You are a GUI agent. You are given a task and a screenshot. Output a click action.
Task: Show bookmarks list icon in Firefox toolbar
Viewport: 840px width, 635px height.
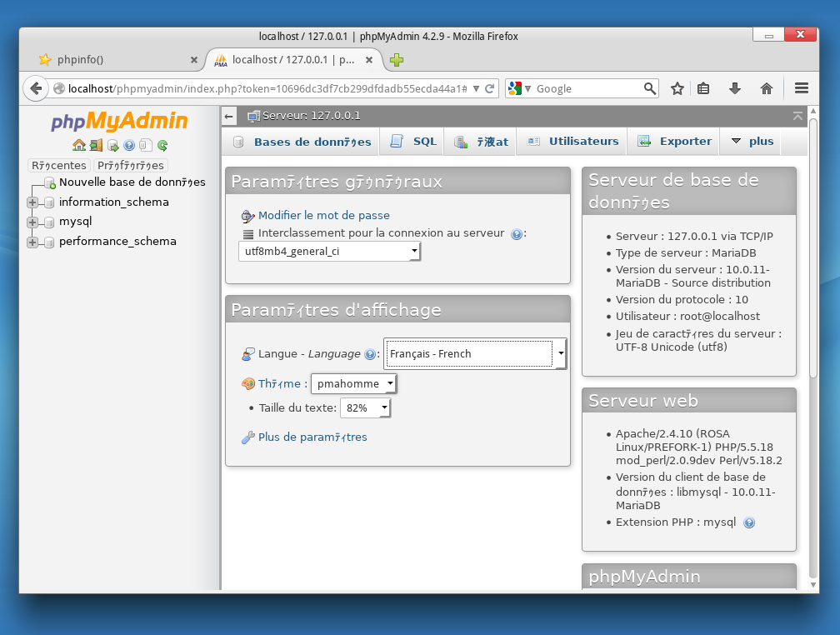pos(703,88)
